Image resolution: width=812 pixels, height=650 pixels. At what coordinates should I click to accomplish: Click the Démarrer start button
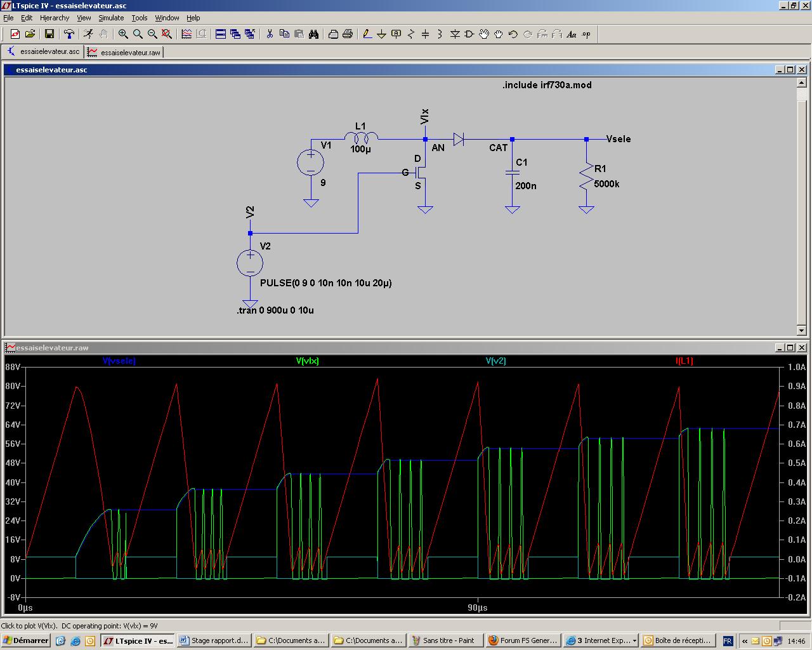click(25, 640)
